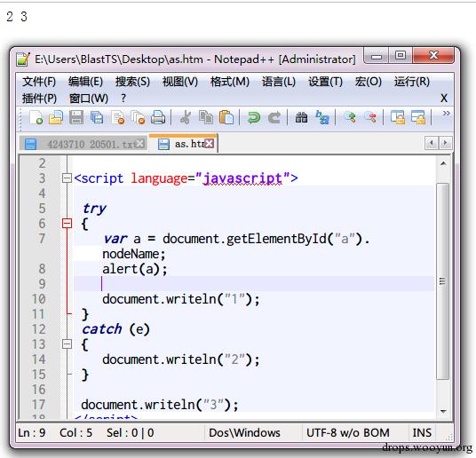This screenshot has width=476, height=458.
Task: Click the Open file folder icon
Action: coord(56,117)
